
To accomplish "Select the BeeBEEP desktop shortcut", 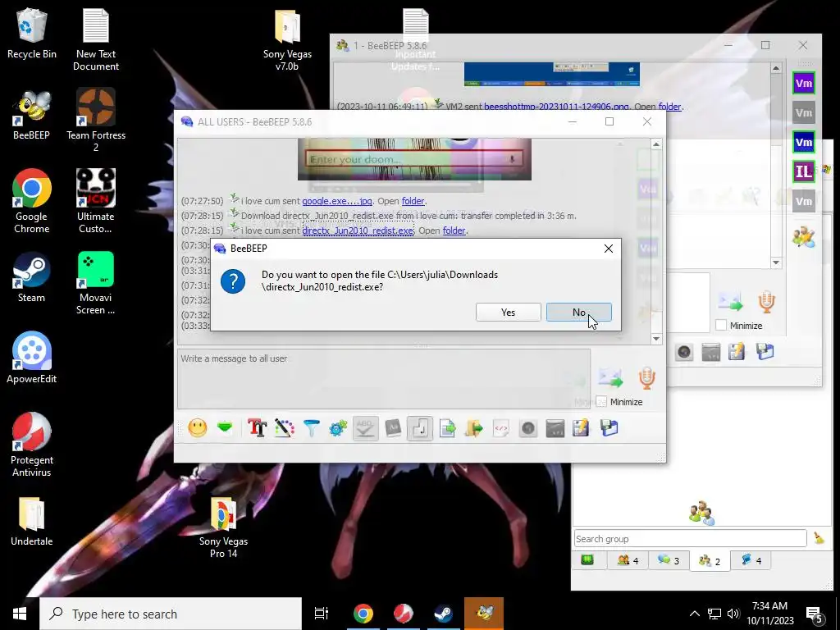I will point(31,115).
